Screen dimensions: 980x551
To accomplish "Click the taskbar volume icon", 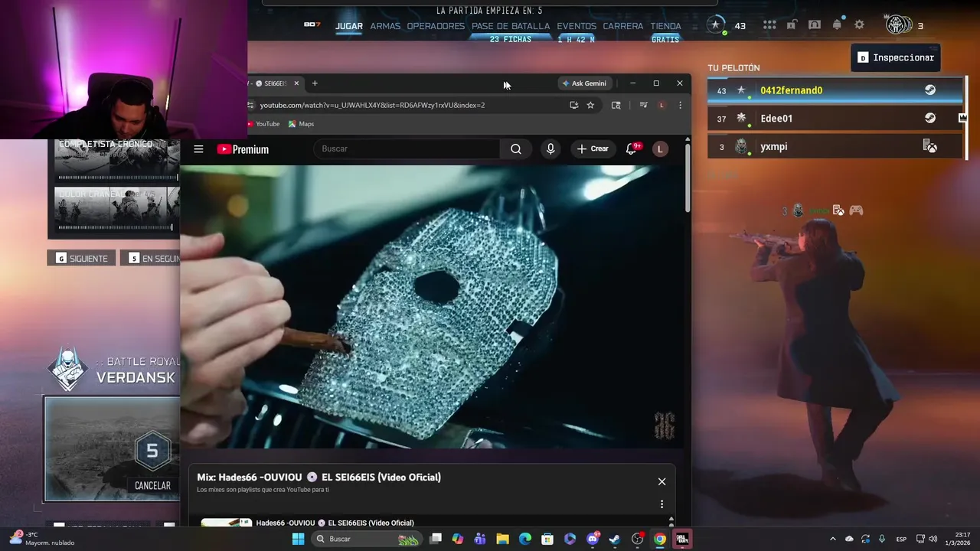I will point(933,539).
